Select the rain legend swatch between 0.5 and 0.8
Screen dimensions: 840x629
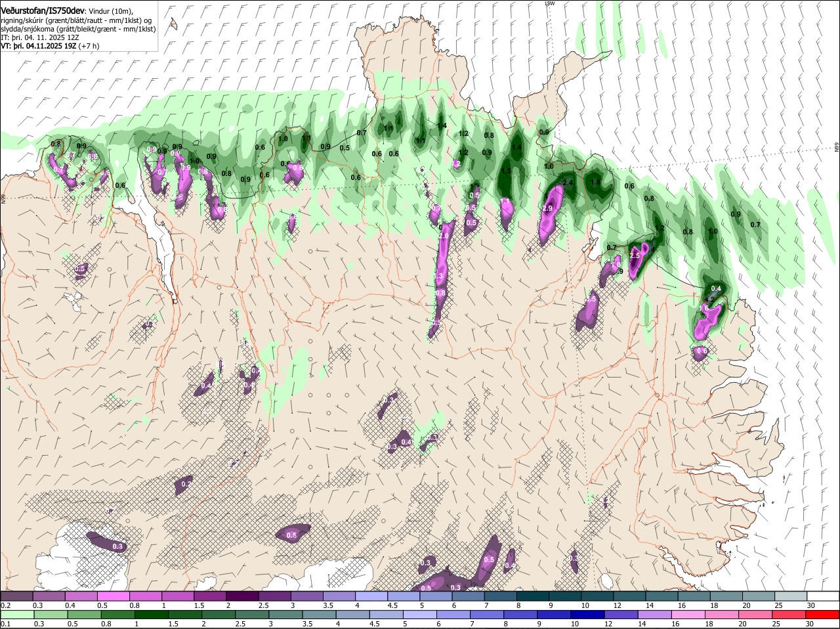(x=84, y=615)
